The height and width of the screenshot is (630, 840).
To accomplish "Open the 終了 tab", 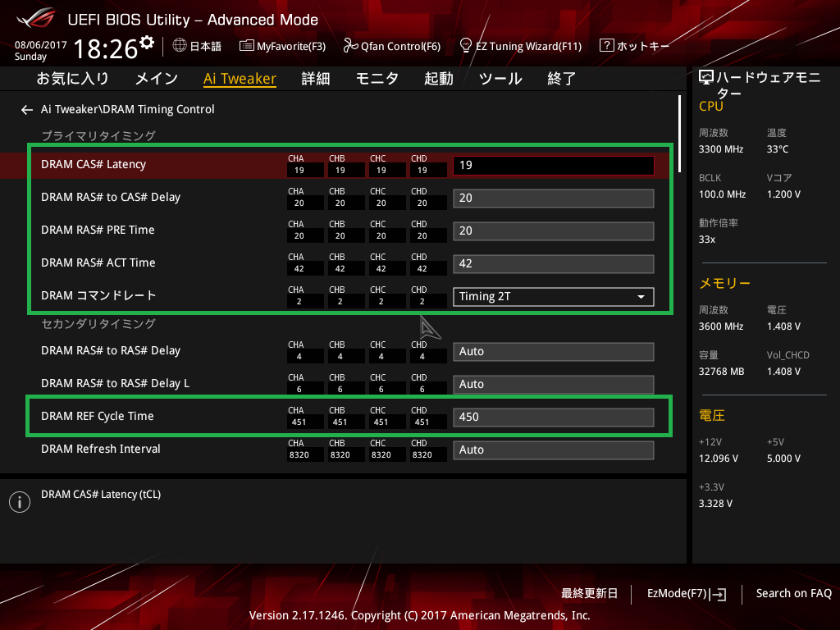I will [x=561, y=79].
